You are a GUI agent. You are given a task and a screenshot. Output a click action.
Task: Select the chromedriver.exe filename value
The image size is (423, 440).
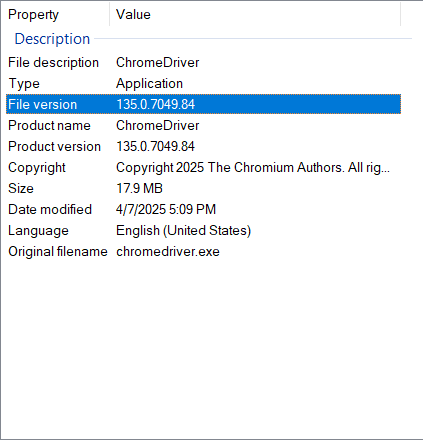[168, 252]
